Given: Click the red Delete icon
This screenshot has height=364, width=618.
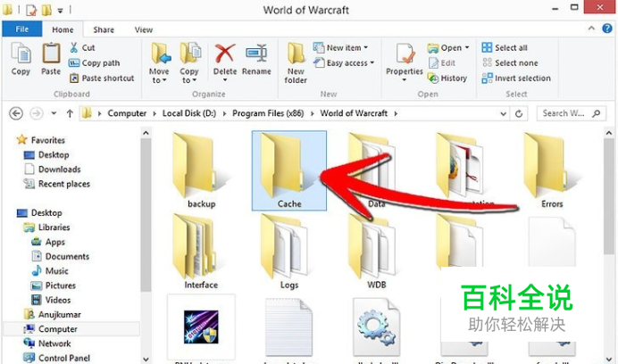Looking at the screenshot, I should [x=225, y=54].
